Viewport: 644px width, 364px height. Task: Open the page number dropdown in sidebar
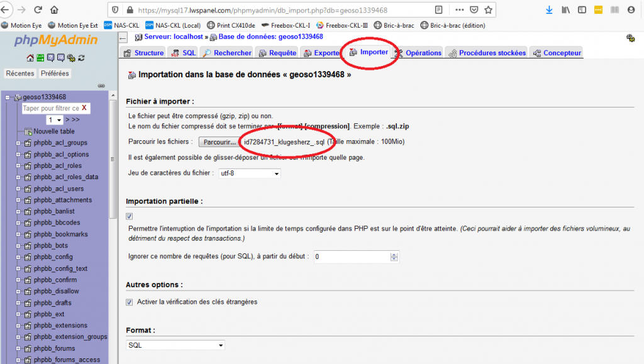click(x=54, y=120)
